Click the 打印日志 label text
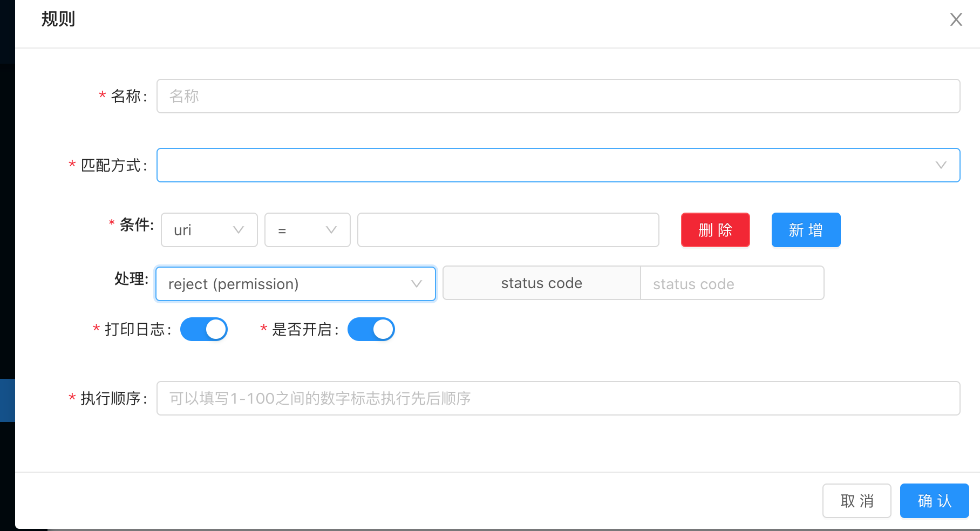 (138, 329)
